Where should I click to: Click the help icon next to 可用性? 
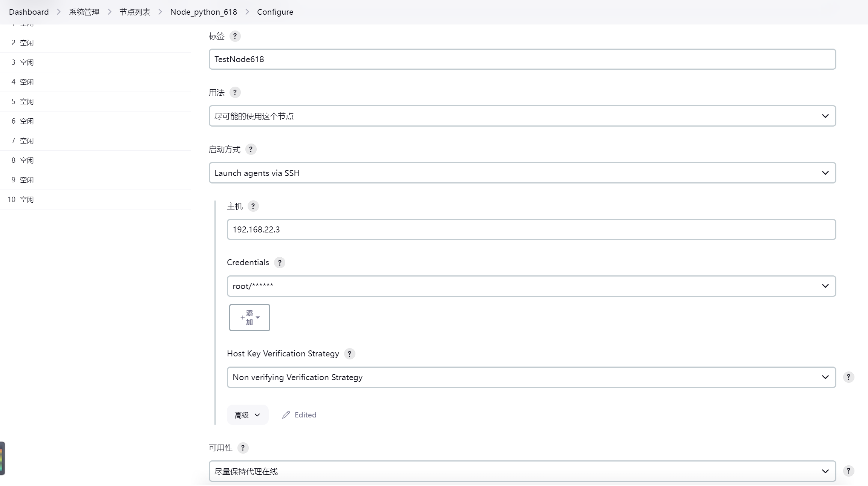(243, 448)
